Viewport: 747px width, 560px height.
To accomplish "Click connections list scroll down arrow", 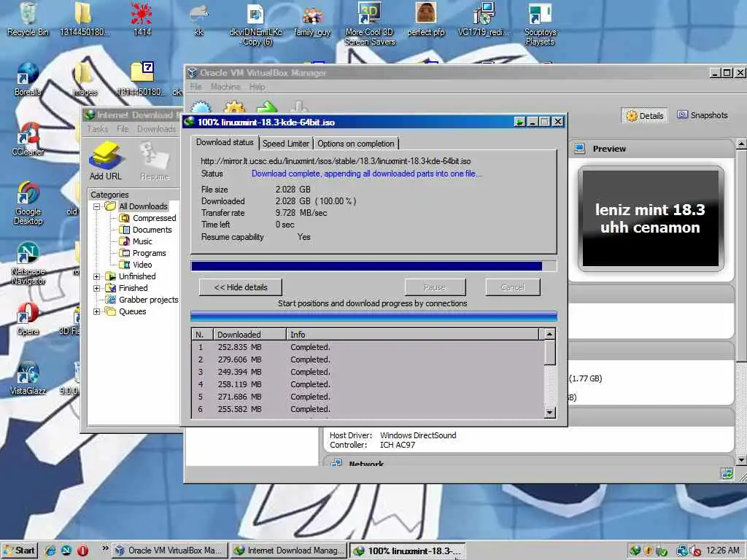I will tap(550, 413).
